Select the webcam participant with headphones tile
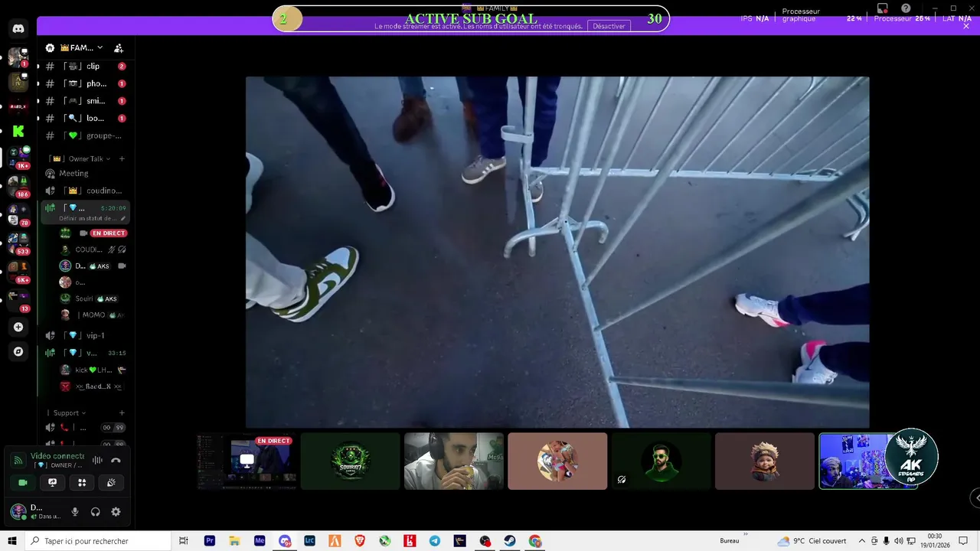 (454, 461)
